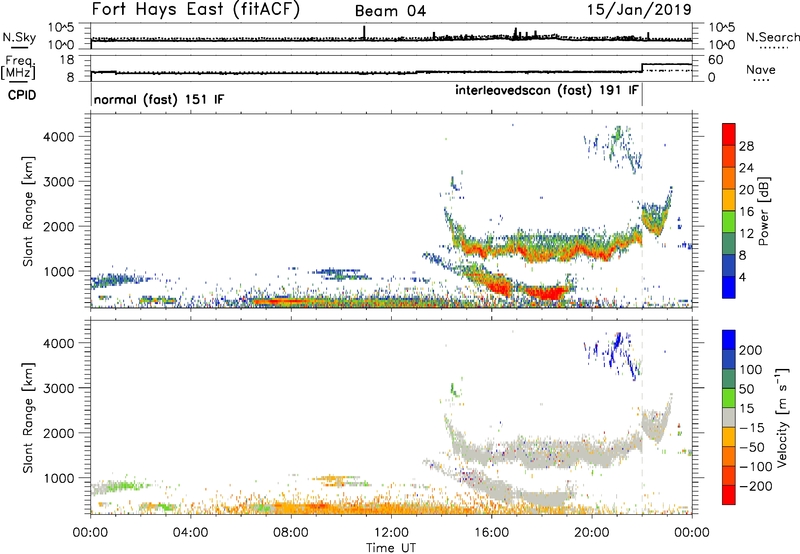Click the '16:00' time axis tick
The width and height of the screenshot is (800, 554).
pos(491,533)
